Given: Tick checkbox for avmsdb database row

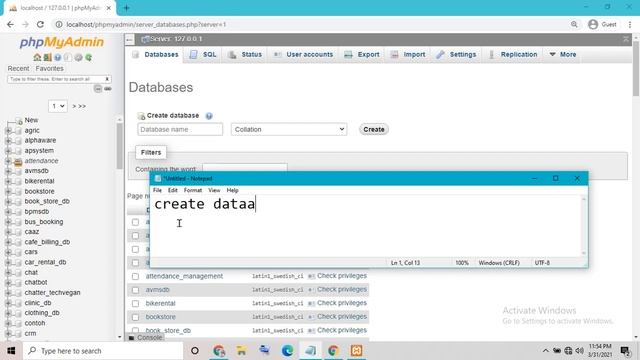Looking at the screenshot, I should (135, 290).
